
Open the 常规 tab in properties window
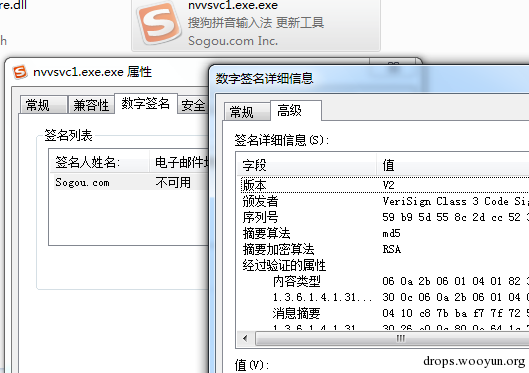point(43,105)
